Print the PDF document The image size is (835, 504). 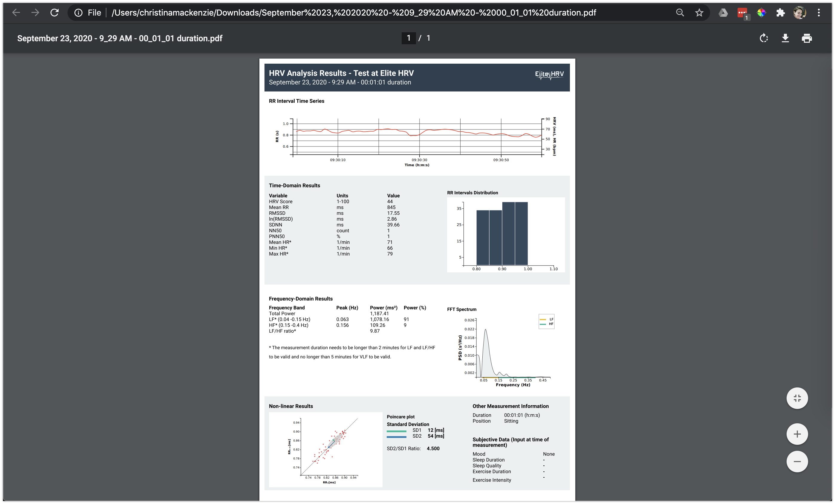tap(807, 38)
